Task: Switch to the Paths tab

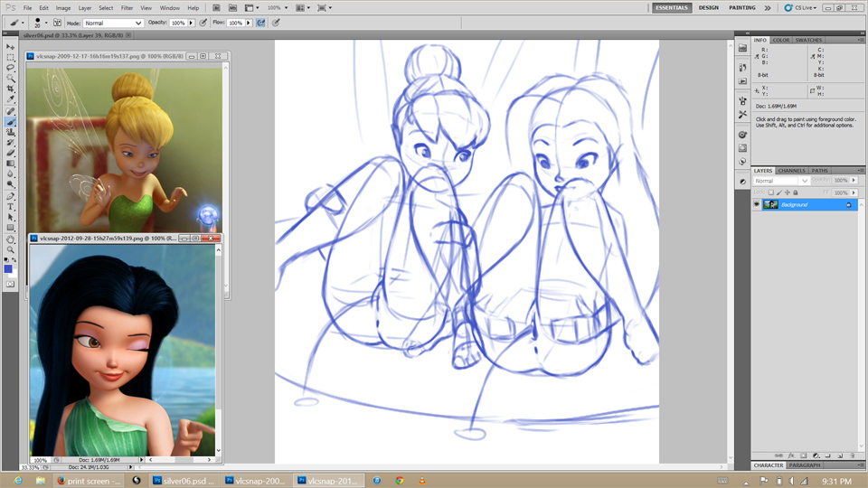Action: pyautogui.click(x=819, y=171)
